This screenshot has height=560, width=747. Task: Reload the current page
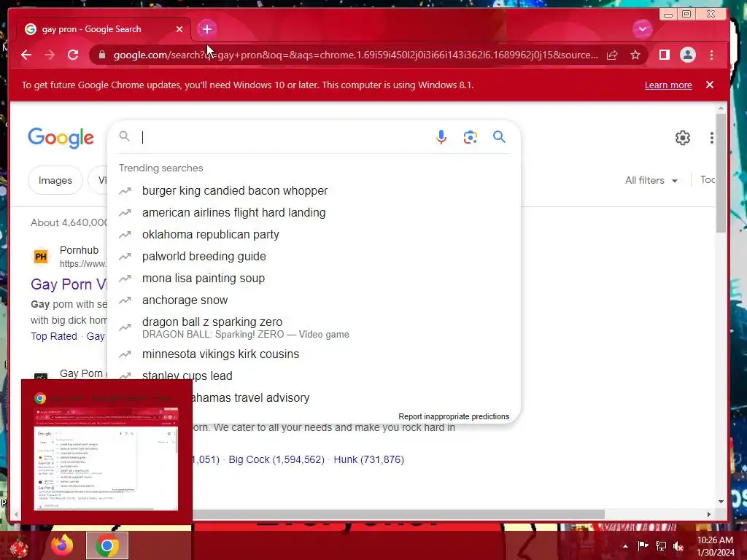[x=73, y=55]
